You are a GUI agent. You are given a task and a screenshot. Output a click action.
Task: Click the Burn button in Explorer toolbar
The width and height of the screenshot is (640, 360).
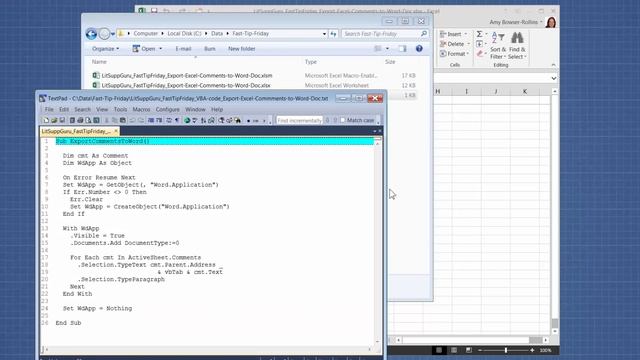[209, 49]
